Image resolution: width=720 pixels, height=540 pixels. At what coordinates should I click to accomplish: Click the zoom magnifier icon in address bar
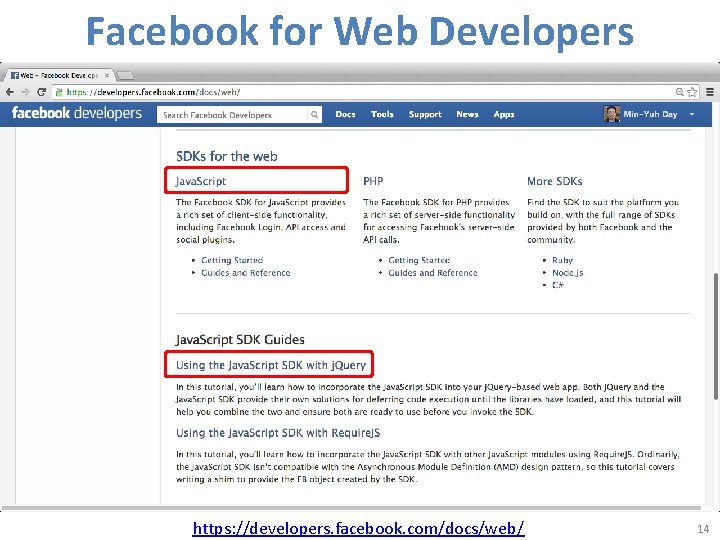click(x=680, y=92)
